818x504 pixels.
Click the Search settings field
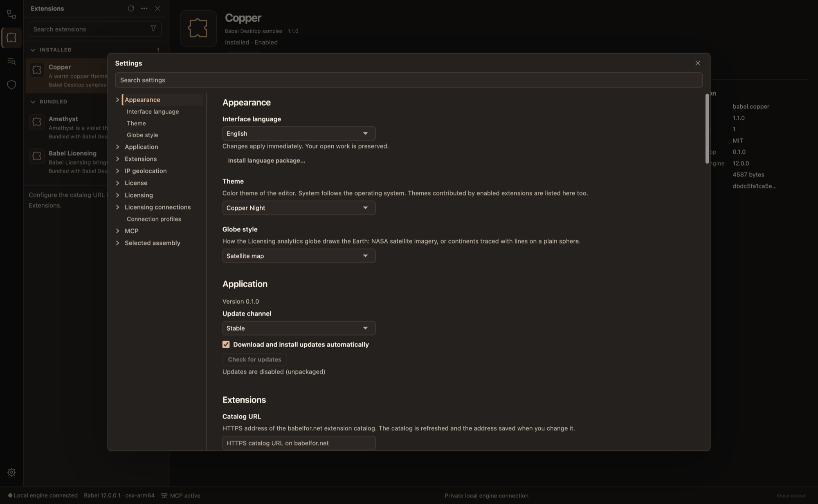click(409, 80)
